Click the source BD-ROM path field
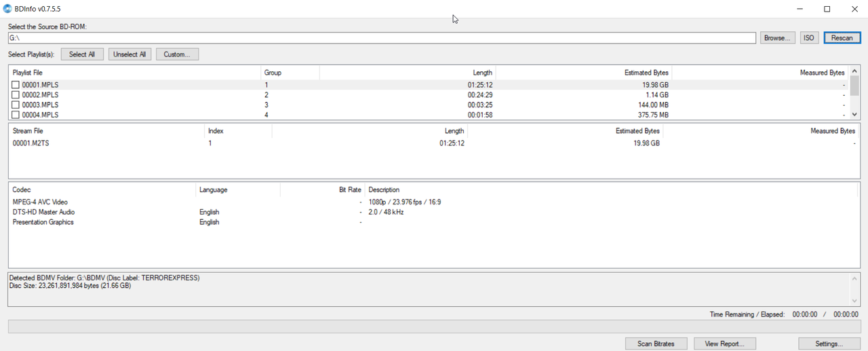This screenshot has width=868, height=351. (x=382, y=38)
